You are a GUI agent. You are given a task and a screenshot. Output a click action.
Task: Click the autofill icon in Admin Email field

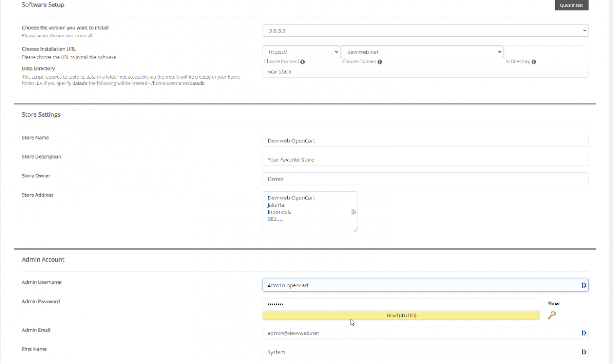coord(584,333)
